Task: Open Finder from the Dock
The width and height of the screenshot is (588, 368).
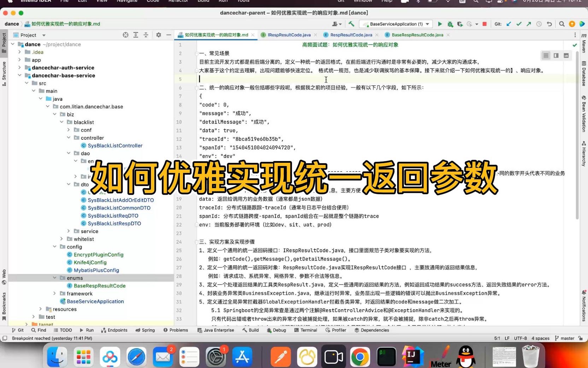Action: [57, 357]
